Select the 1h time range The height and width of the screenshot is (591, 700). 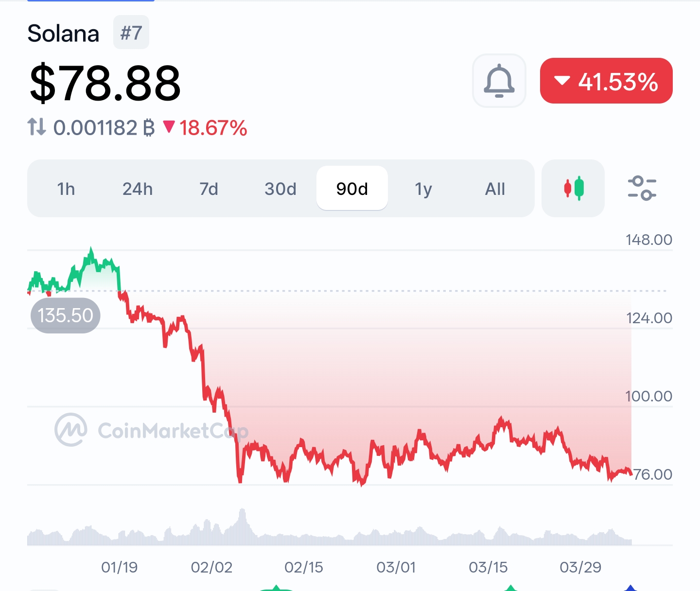point(66,189)
